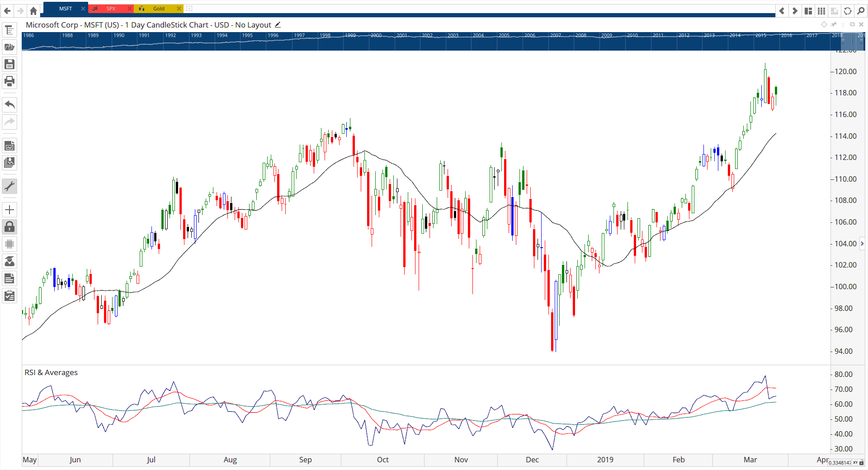
Task: Click the open folder icon in sidebar
Action: point(9,47)
